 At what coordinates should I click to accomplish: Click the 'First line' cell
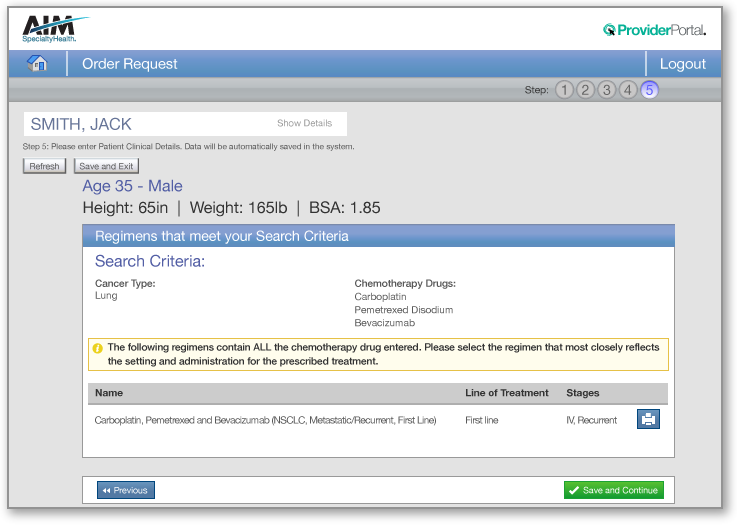point(482,420)
